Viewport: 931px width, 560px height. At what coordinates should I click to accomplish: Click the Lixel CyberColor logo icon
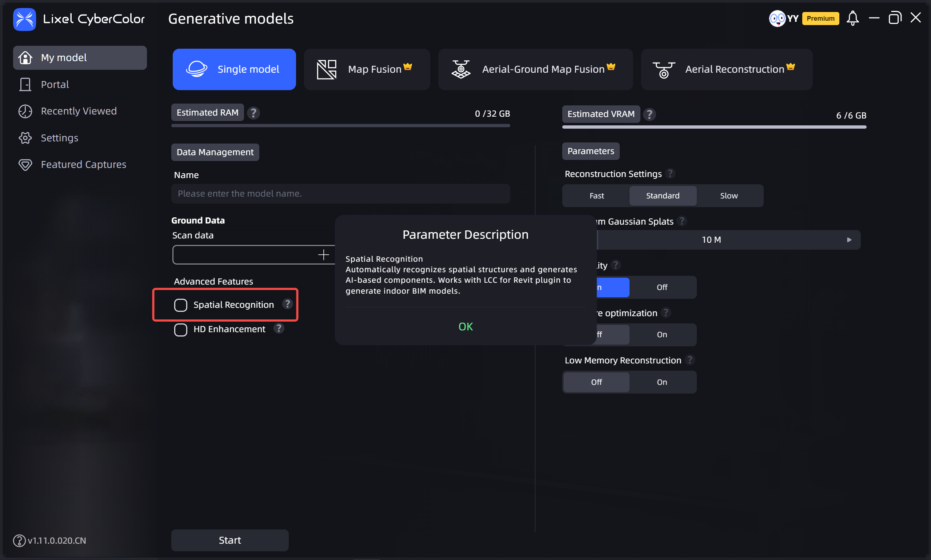pos(24,19)
